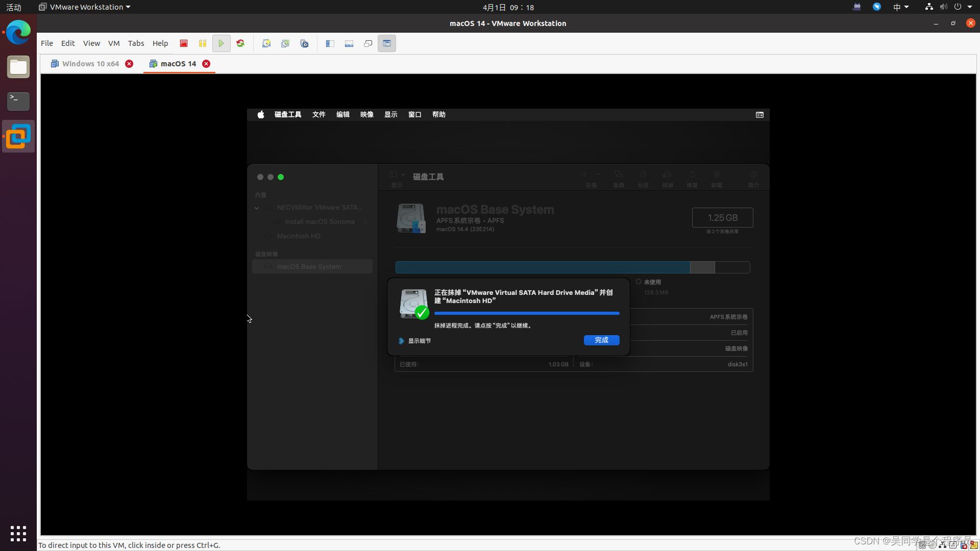
Task: Click the 完成 button in the dialog
Action: (601, 340)
